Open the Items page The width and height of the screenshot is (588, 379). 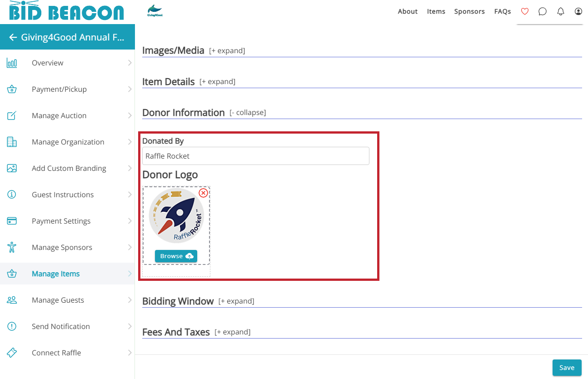pyautogui.click(x=436, y=12)
